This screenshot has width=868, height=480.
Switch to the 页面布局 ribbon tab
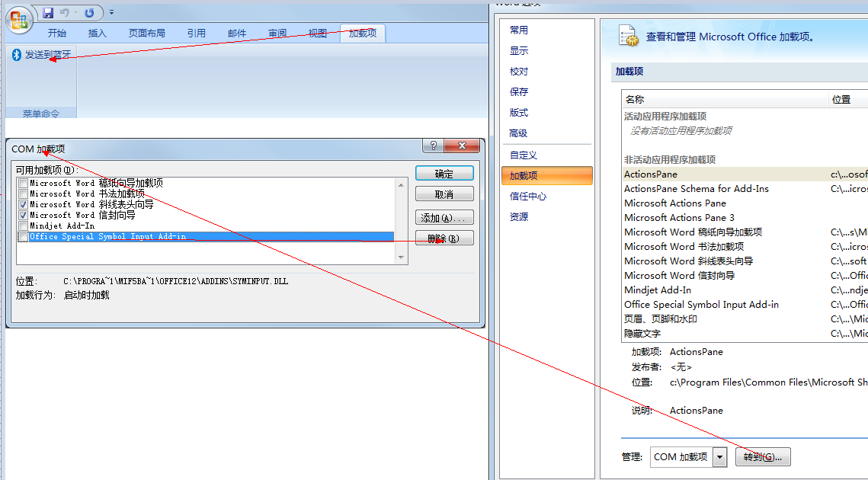pos(146,34)
